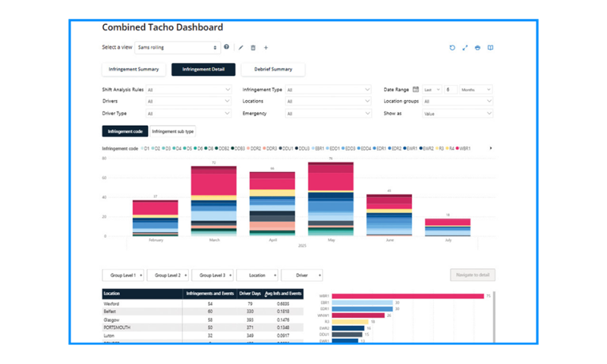Print the dashboard via printer icon

tap(478, 48)
